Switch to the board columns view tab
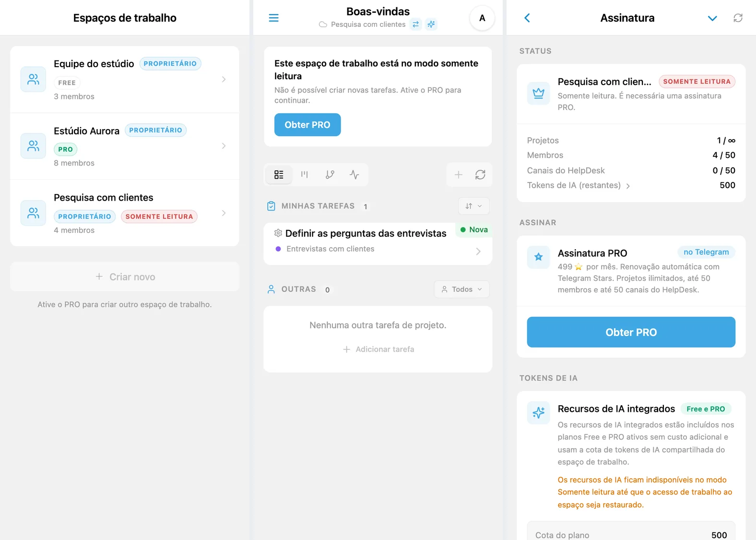 point(304,174)
